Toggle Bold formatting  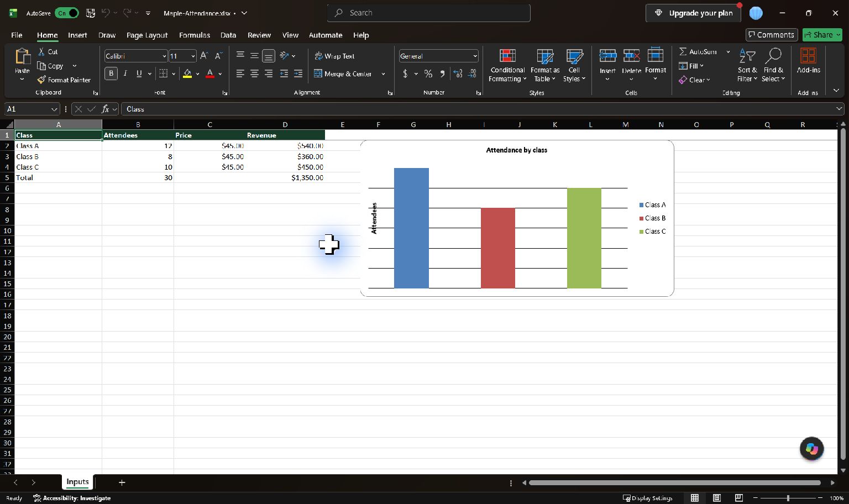pos(111,73)
